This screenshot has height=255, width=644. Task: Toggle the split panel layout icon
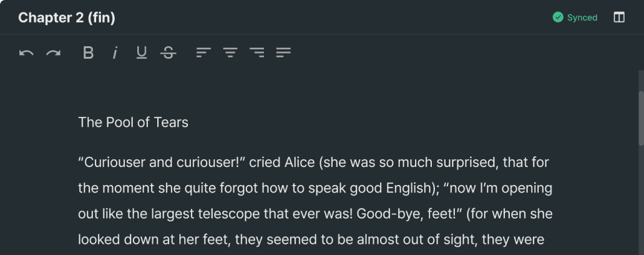[619, 17]
